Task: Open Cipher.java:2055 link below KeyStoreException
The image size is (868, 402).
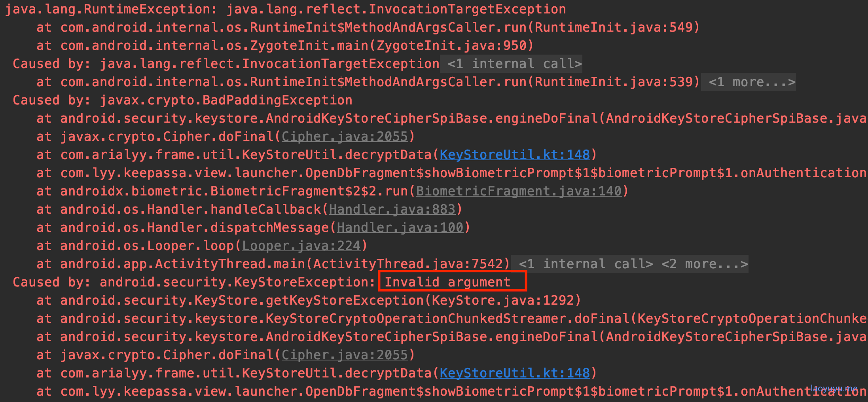Action: [345, 355]
